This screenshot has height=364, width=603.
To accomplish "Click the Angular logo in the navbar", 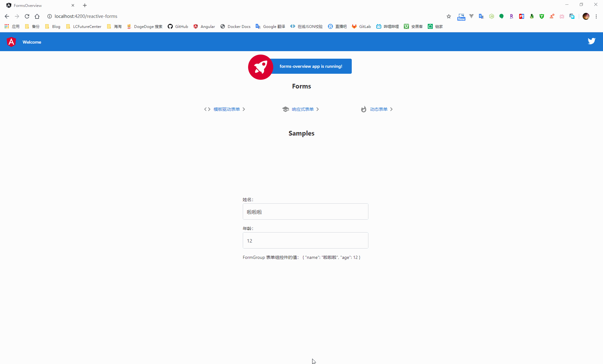I will click(x=11, y=42).
